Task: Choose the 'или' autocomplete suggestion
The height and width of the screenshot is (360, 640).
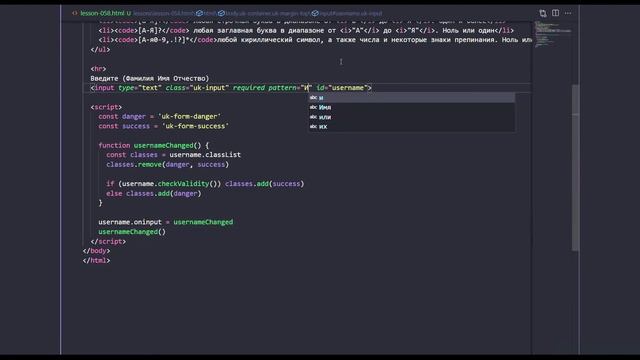Action: click(x=411, y=117)
